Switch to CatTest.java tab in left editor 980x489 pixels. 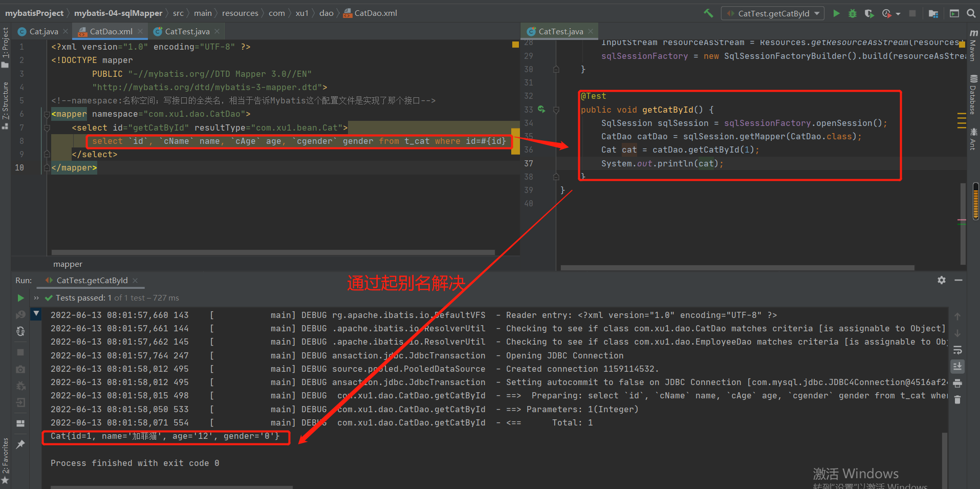pos(187,31)
